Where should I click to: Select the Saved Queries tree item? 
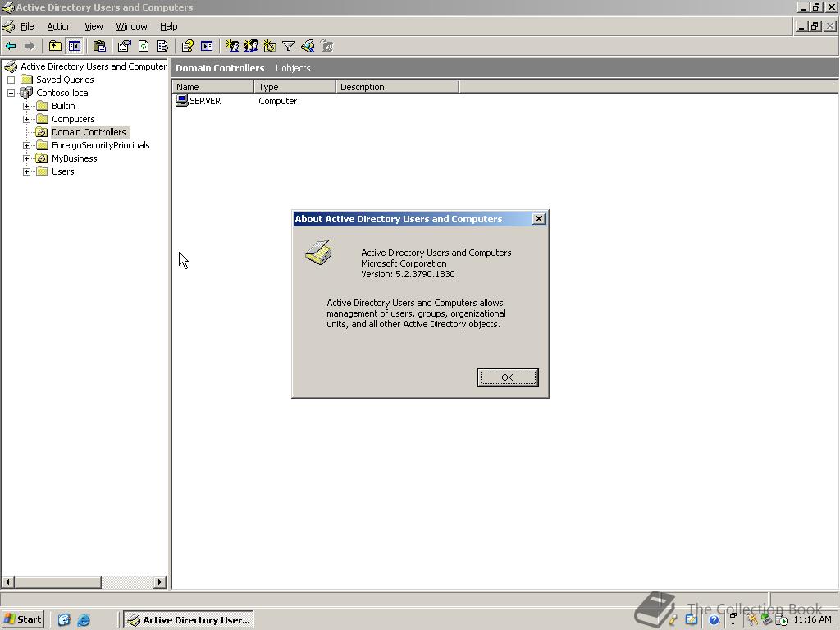pos(65,80)
